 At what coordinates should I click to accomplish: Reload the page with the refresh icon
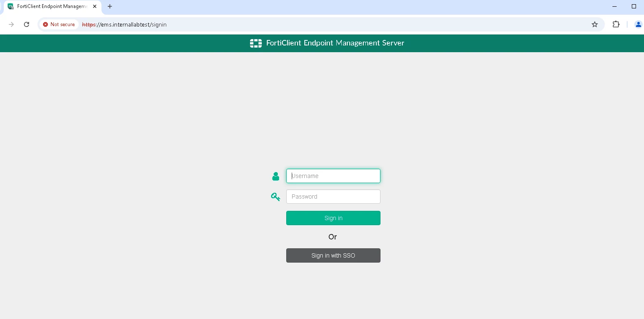[27, 24]
